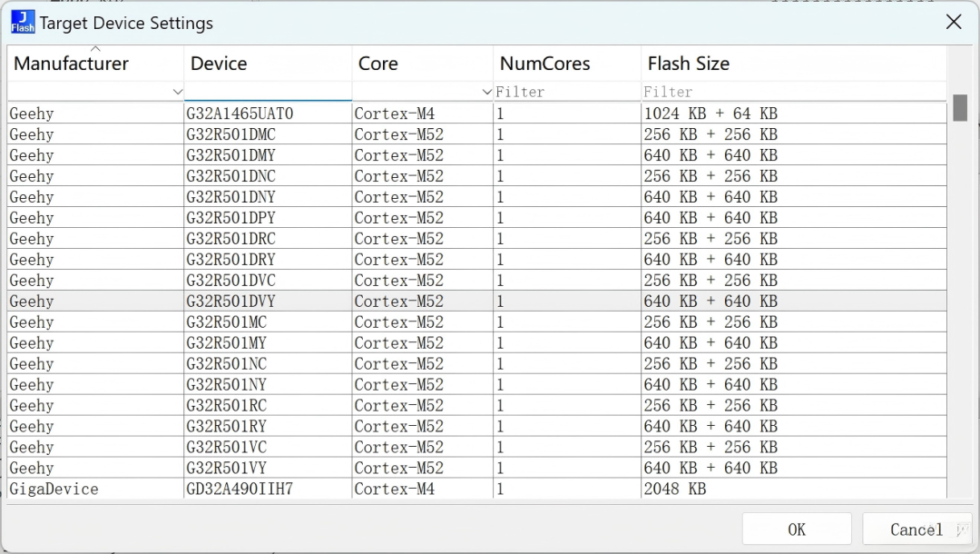Confirm selection with OK button

point(797,529)
